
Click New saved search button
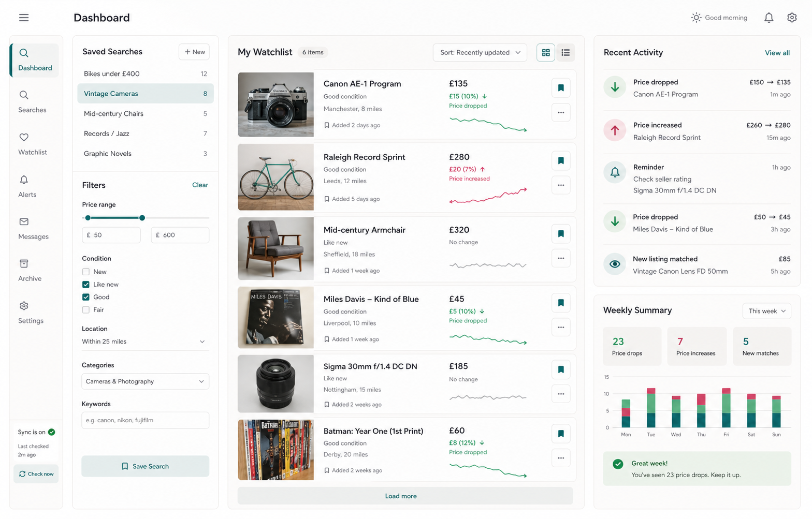[x=194, y=52]
